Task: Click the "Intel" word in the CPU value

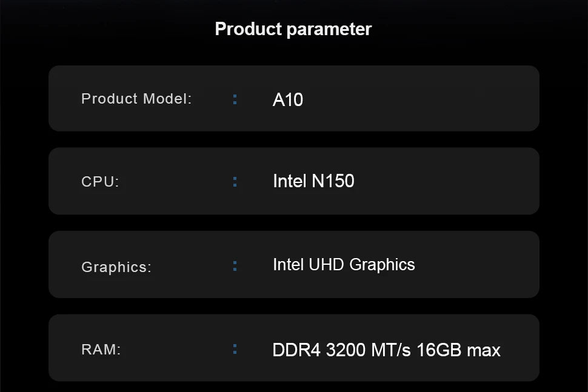Action: 290,181
